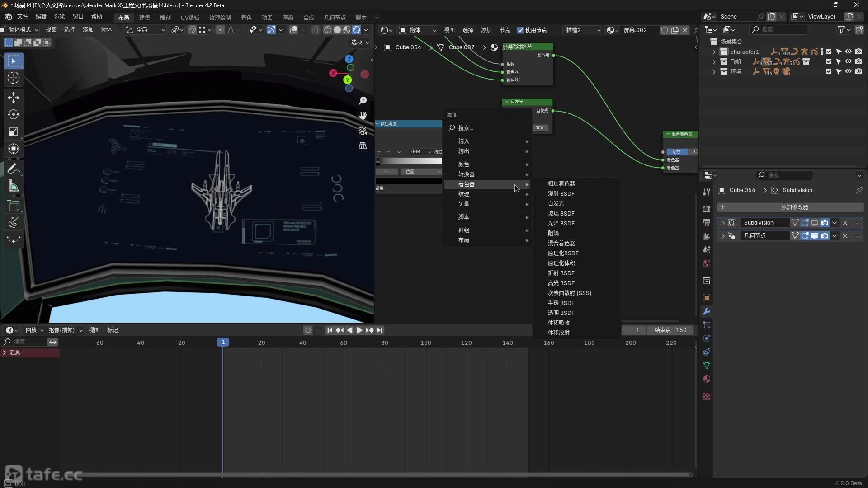This screenshot has width=868, height=488.
Task: Switch to the 建模 workspace tab
Action: tap(145, 18)
